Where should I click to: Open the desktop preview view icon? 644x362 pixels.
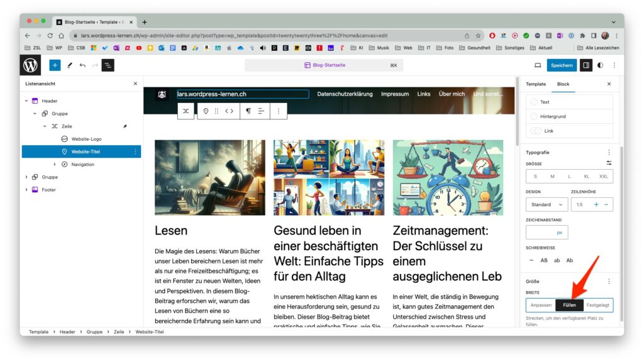(x=538, y=65)
